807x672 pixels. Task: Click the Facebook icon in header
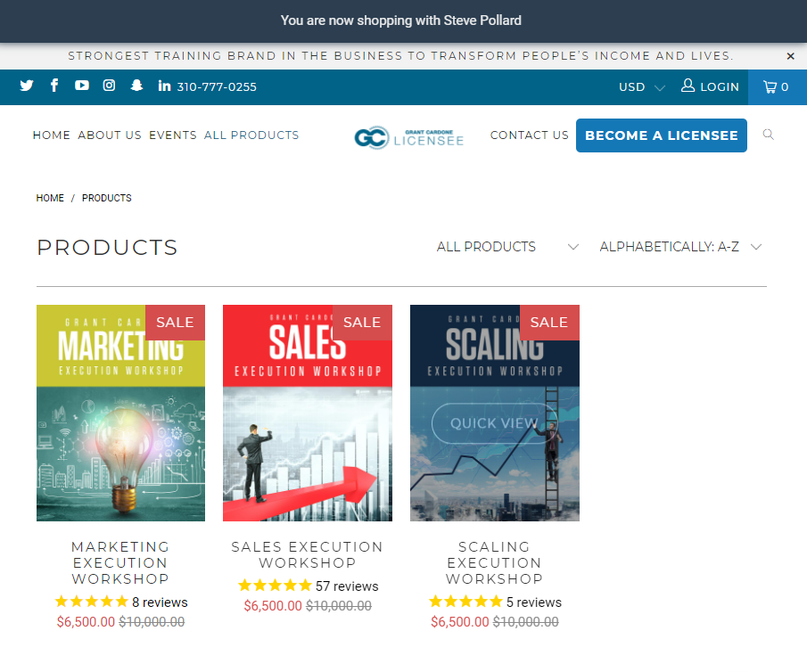[x=54, y=86]
